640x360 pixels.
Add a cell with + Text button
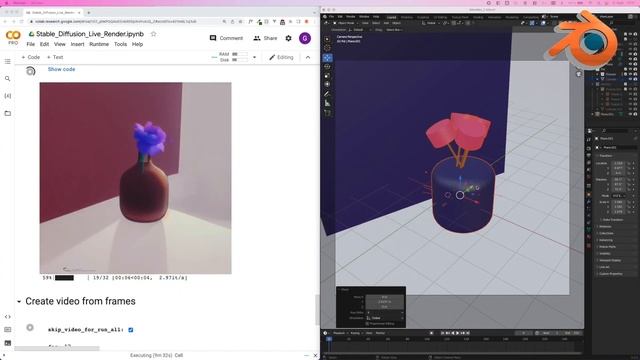pos(55,57)
